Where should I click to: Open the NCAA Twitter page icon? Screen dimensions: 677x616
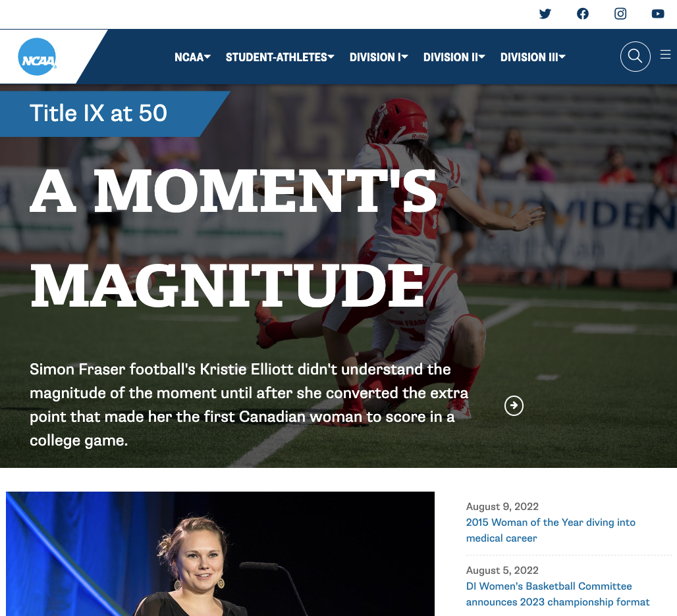(545, 14)
